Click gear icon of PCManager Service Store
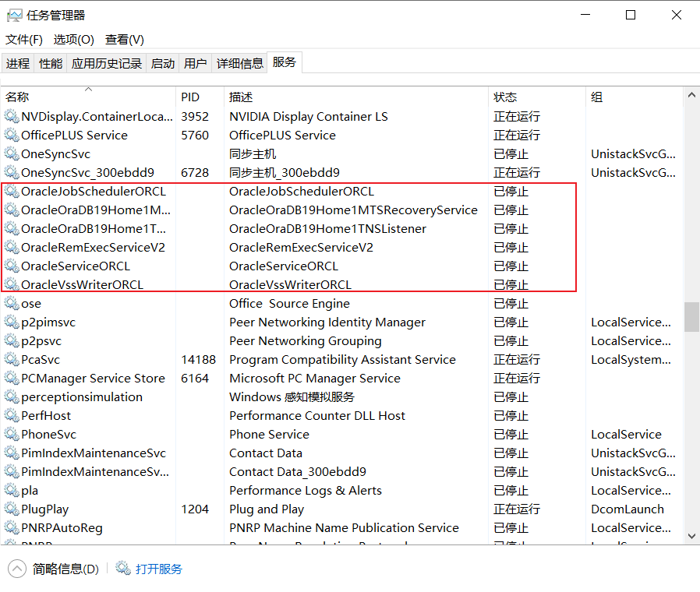 [12, 379]
